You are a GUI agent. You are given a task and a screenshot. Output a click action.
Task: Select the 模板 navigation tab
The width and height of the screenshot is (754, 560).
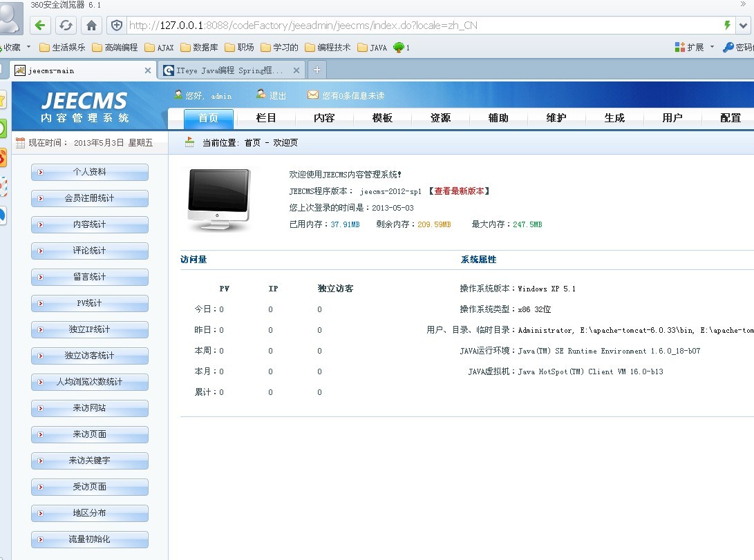(382, 118)
